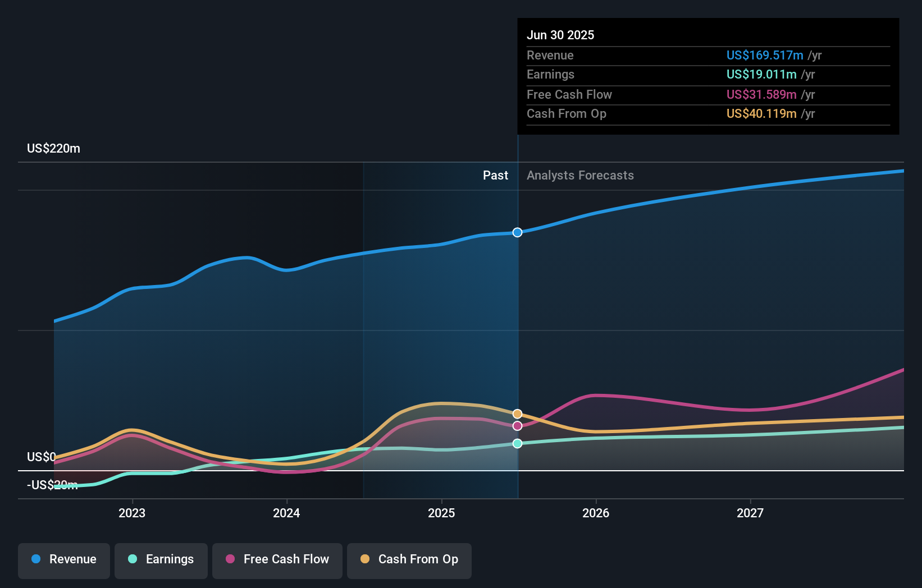Image resolution: width=922 pixels, height=588 pixels.
Task: Click the Past section label
Action: (x=495, y=176)
